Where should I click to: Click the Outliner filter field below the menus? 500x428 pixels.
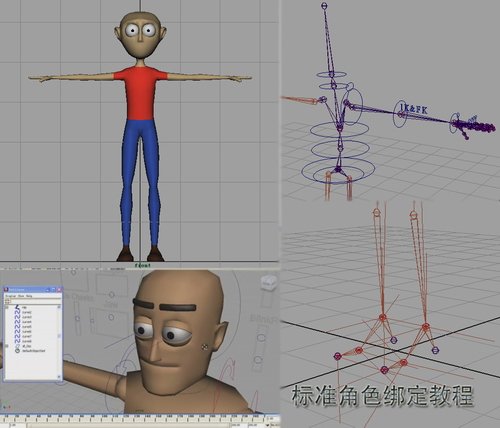click(35, 301)
